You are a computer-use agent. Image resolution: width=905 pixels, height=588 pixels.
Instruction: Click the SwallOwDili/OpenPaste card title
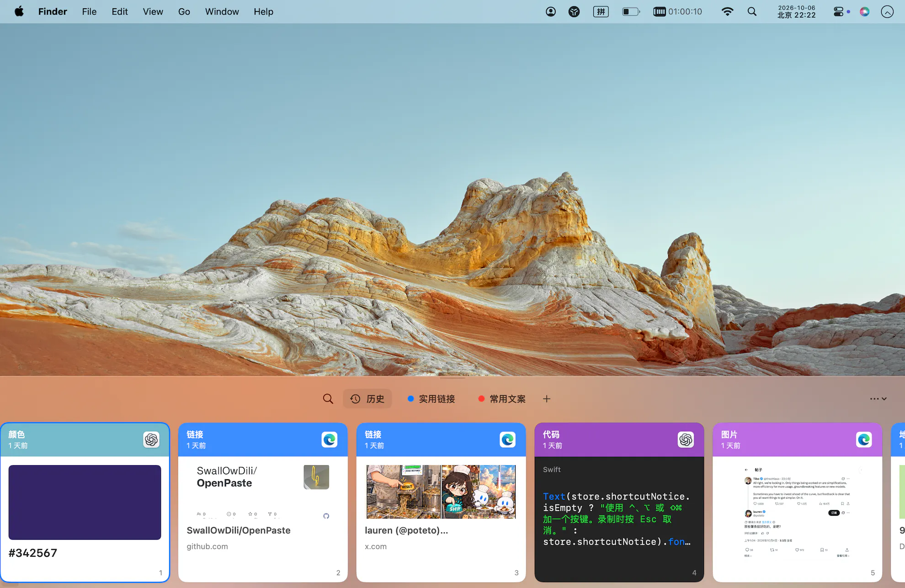[x=239, y=530]
